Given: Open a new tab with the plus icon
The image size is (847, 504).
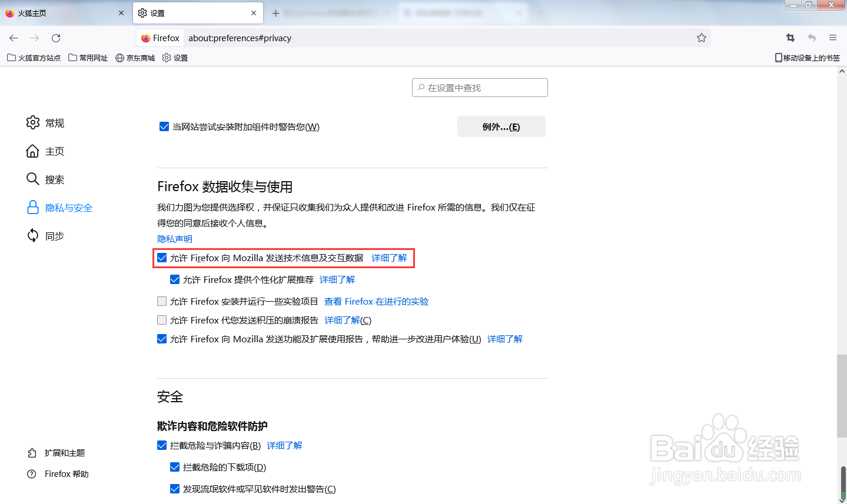Looking at the screenshot, I should coord(275,13).
